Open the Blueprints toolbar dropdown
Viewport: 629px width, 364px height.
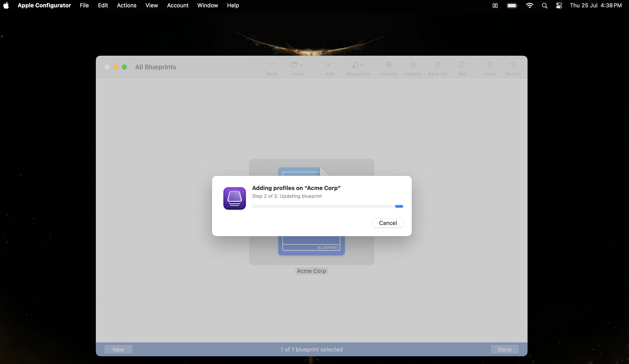coord(358,65)
